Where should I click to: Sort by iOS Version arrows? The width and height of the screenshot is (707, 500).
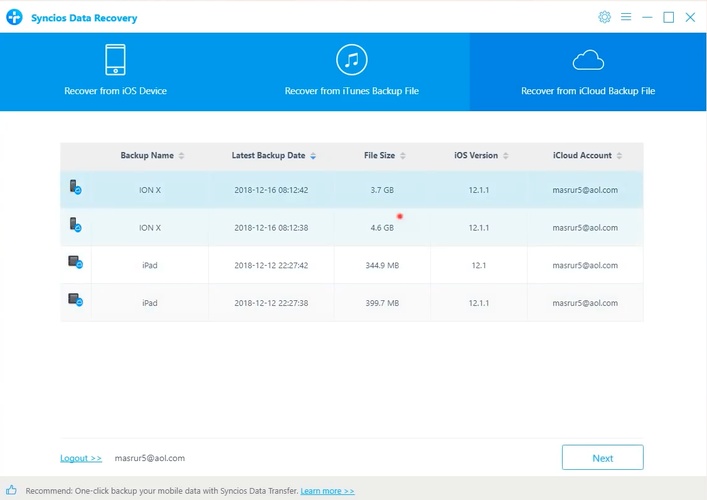click(x=505, y=156)
